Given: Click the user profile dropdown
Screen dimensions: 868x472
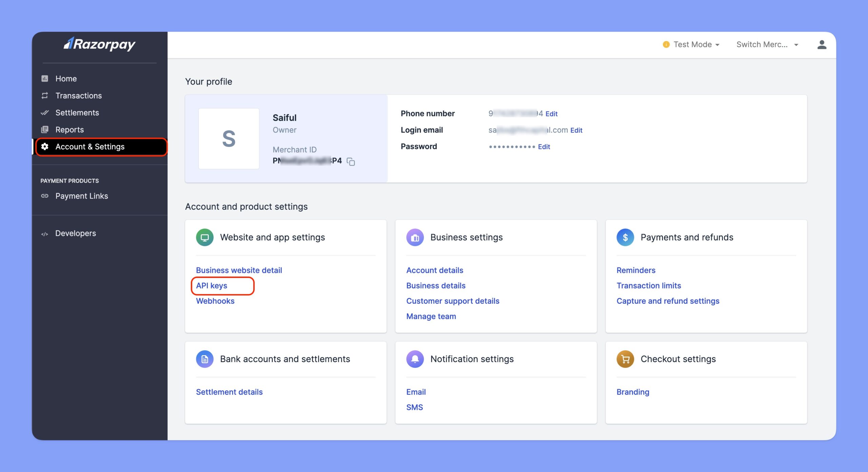Looking at the screenshot, I should (x=822, y=43).
